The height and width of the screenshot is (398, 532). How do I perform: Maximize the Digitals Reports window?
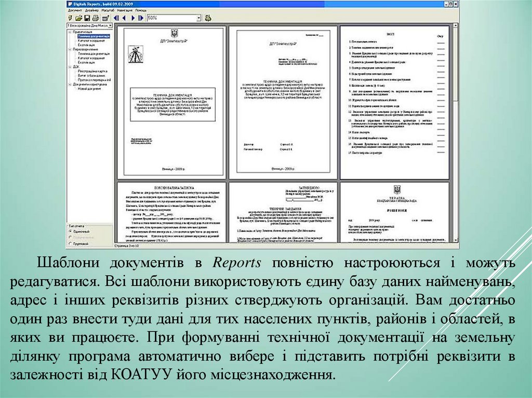point(451,4)
